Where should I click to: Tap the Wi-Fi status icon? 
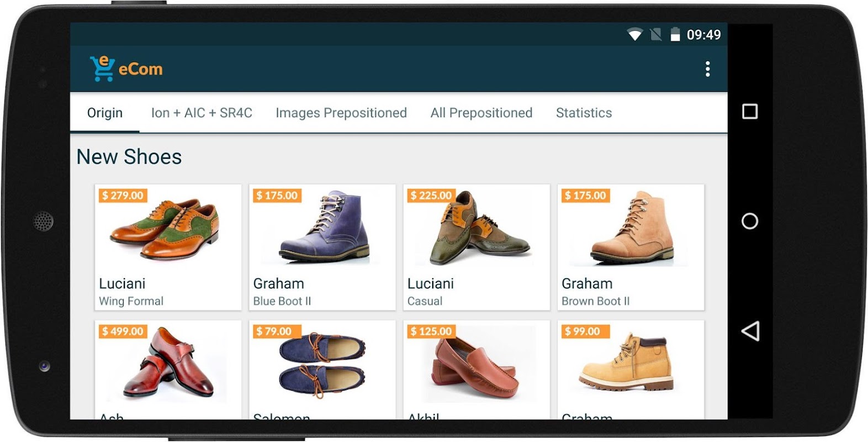[x=635, y=35]
